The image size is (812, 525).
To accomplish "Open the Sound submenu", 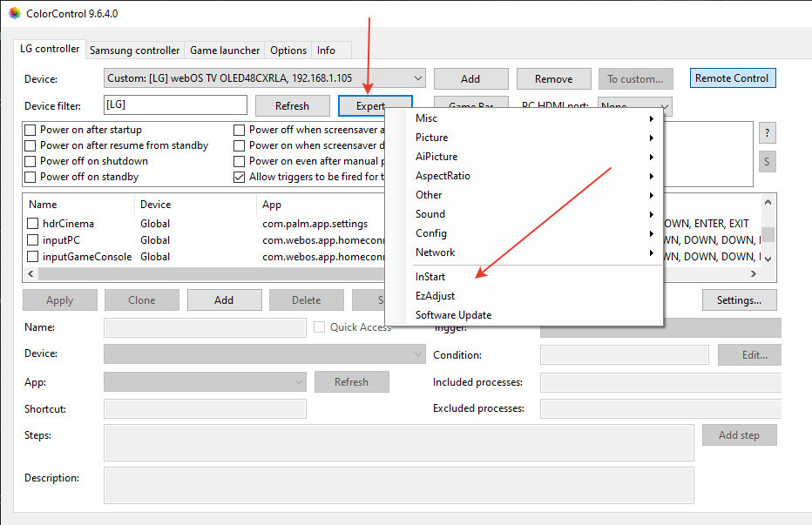I will [430, 214].
